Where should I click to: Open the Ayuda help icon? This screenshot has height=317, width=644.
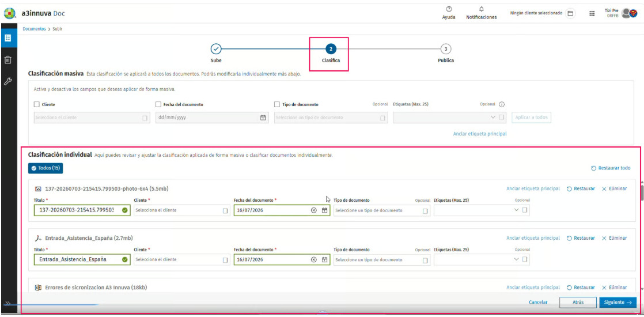449,9
